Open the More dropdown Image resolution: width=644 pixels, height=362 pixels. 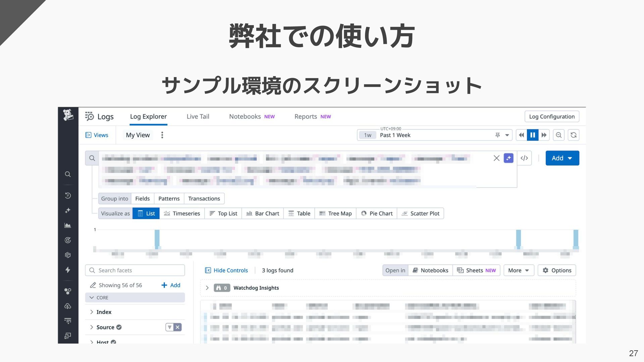coord(518,270)
